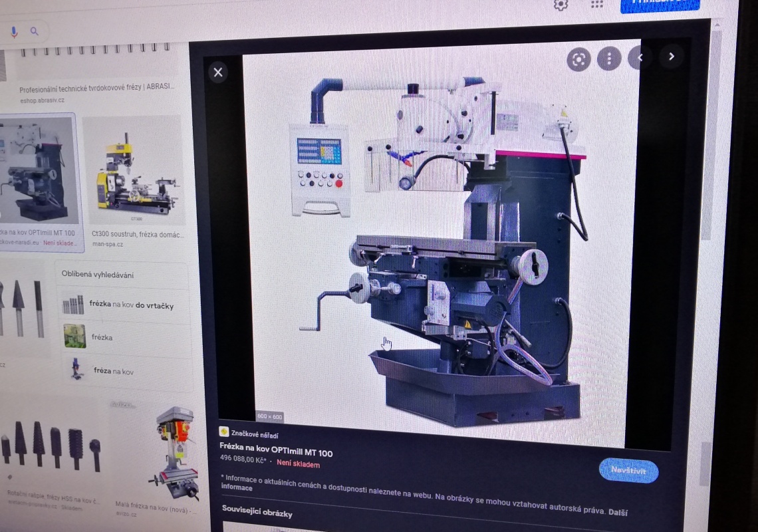The width and height of the screenshot is (758, 532).
Task: Click the 496 088,00 Kč price text
Action: click(243, 458)
